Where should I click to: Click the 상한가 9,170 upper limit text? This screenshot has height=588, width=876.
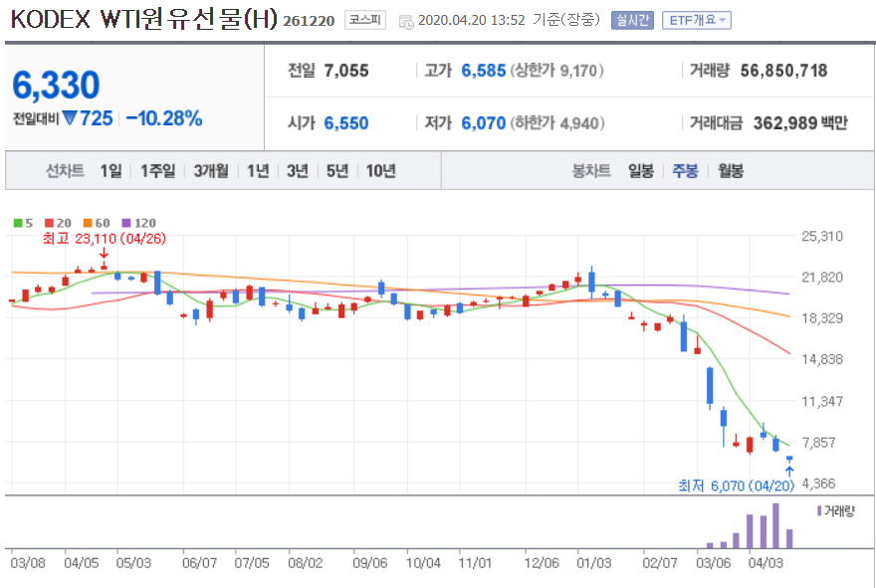pyautogui.click(x=557, y=71)
